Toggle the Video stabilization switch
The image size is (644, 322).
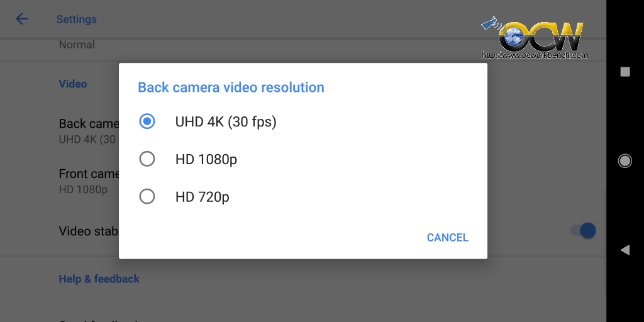583,230
